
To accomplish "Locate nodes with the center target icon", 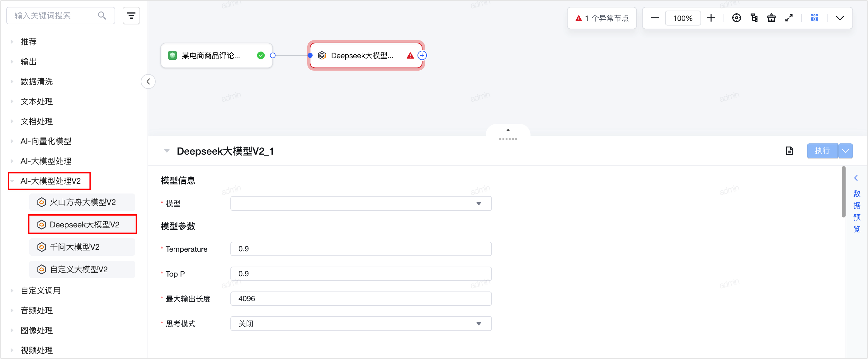I will pos(736,18).
